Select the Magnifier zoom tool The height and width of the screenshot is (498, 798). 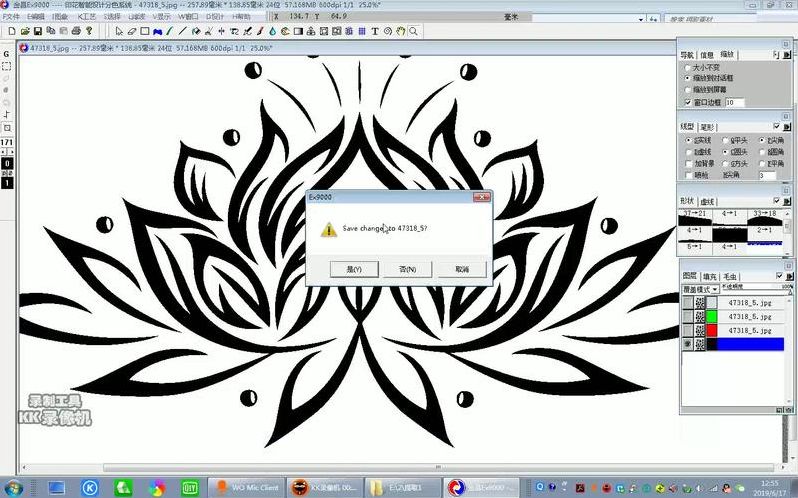tap(413, 31)
